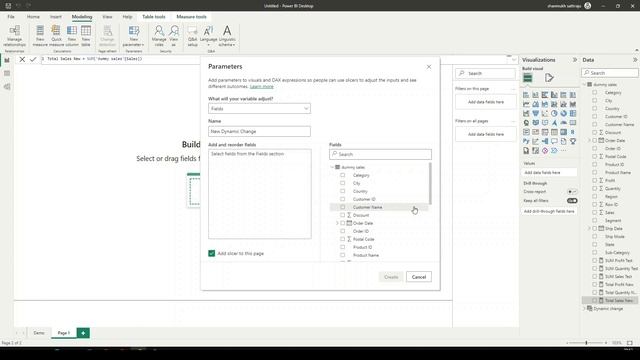Open the Language dropdown in ribbon
This screenshot has height=360, width=640.
click(209, 36)
